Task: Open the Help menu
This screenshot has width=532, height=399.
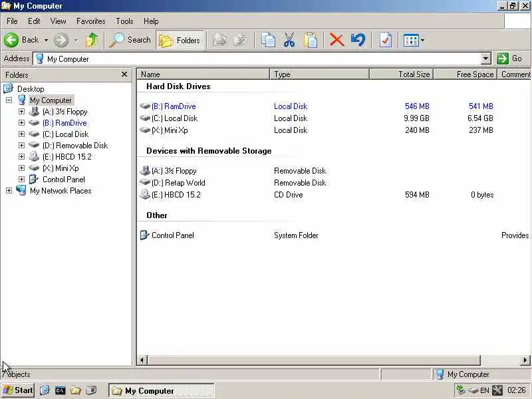Action: (151, 21)
